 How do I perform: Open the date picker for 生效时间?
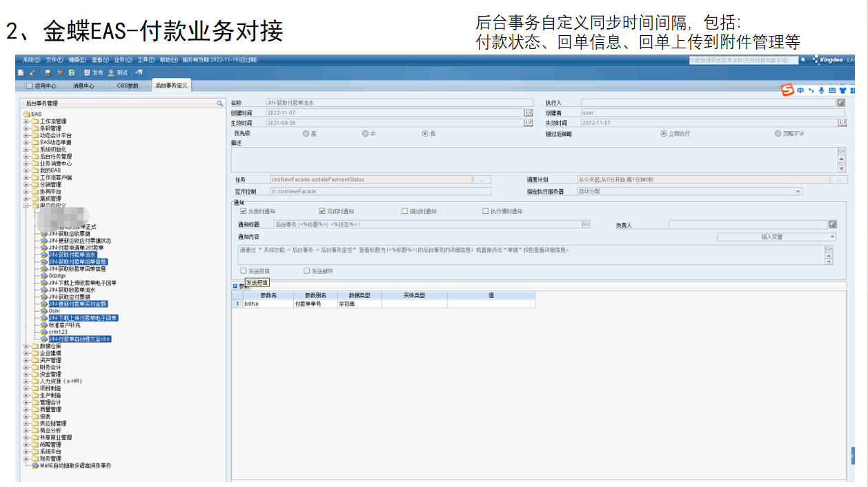(528, 123)
